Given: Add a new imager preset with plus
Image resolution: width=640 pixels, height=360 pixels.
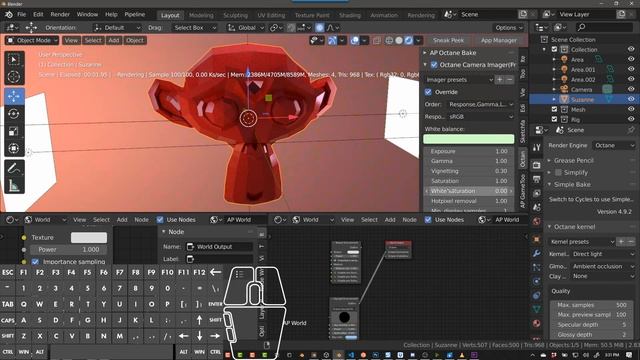Looking at the screenshot, I should [499, 80].
